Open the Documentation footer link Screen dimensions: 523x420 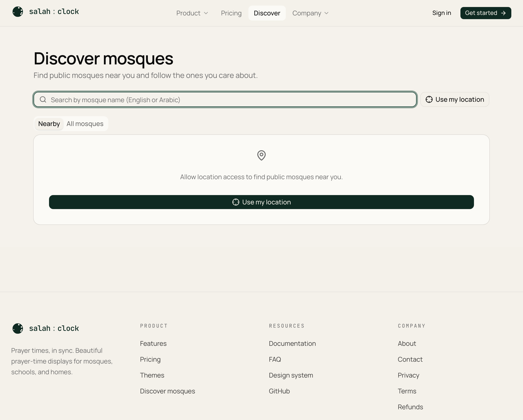coord(292,343)
